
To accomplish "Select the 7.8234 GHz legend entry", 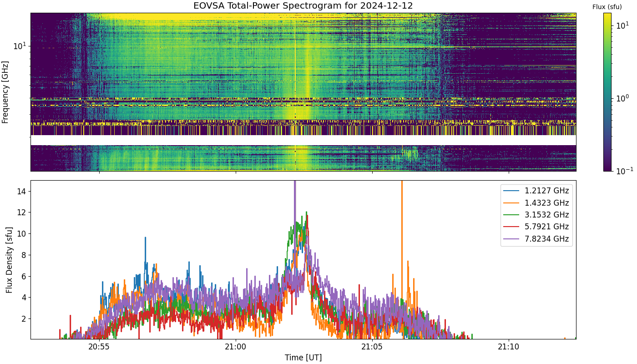I will pos(536,239).
